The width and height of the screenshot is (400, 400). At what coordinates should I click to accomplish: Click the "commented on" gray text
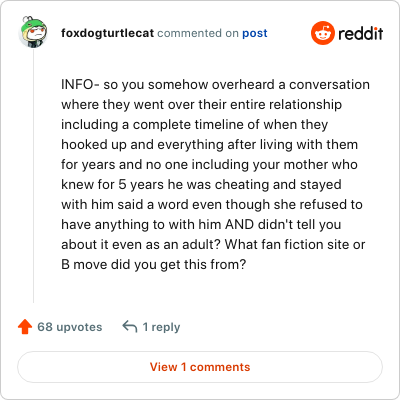coord(198,33)
